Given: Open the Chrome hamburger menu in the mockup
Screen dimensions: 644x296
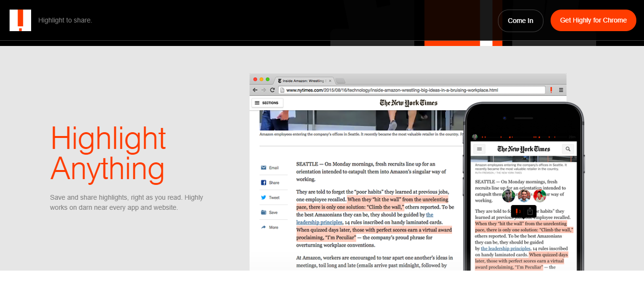Looking at the screenshot, I should pyautogui.click(x=561, y=90).
